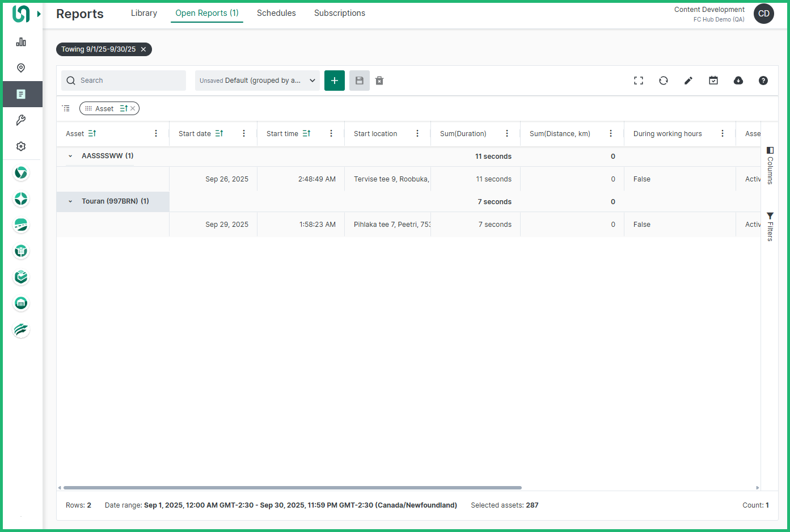Click the fullscreen toggle icon
Screen dimensions: 790x532
tap(639, 81)
